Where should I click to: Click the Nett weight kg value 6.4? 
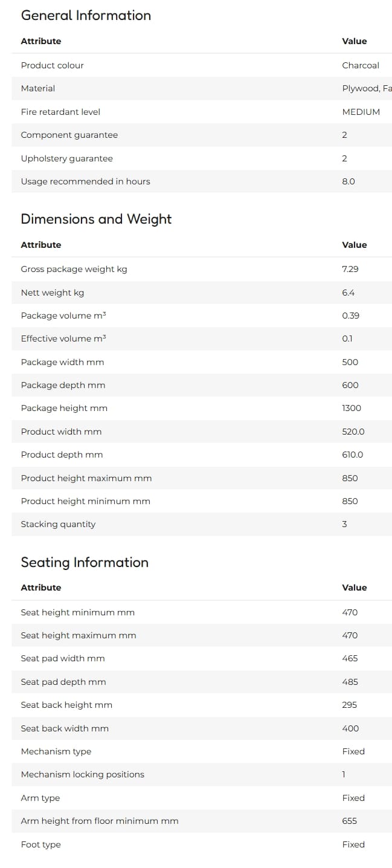click(349, 293)
